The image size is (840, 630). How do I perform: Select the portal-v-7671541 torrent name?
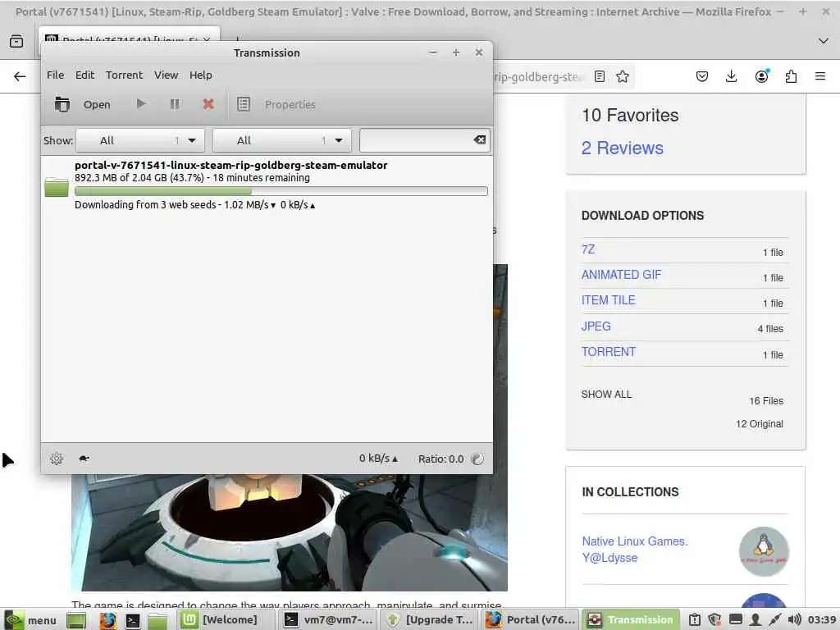tap(231, 165)
